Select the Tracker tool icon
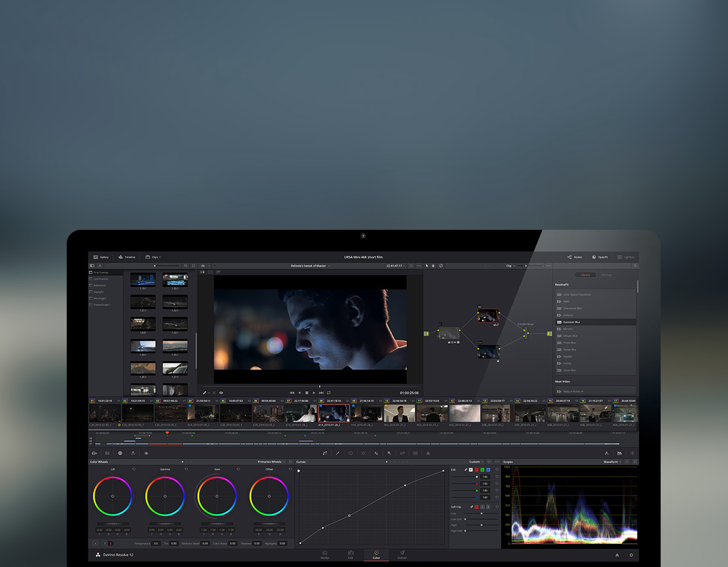Viewport: 728px width, 567px height. pos(363,453)
